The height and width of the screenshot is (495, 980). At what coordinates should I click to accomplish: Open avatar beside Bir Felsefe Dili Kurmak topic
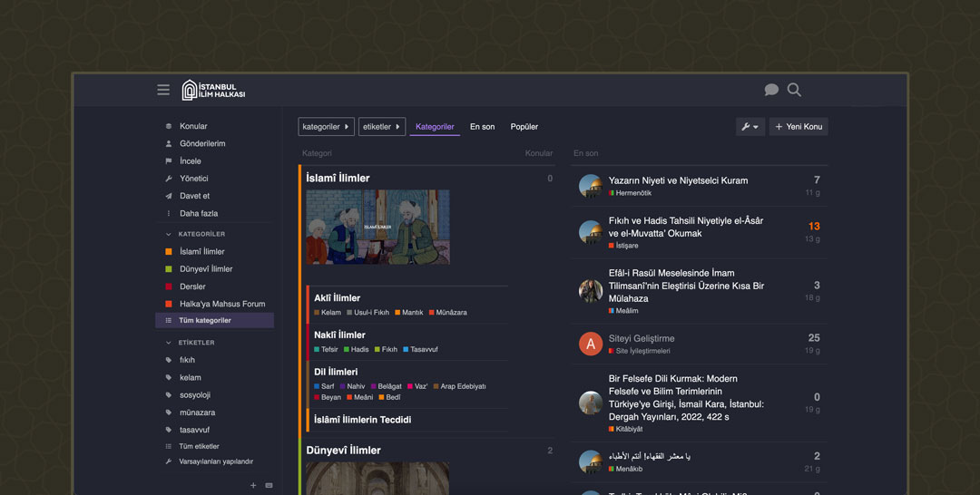coord(590,403)
